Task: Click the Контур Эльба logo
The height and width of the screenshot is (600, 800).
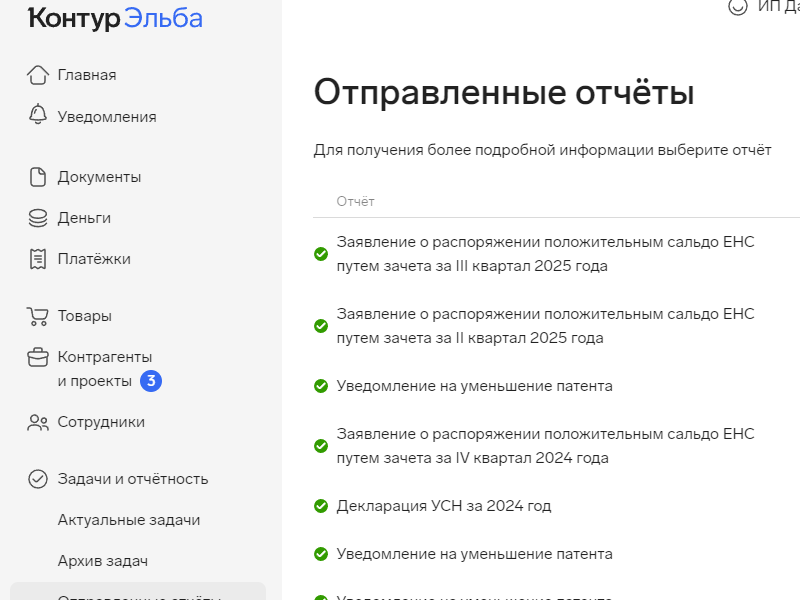Action: coord(115,18)
